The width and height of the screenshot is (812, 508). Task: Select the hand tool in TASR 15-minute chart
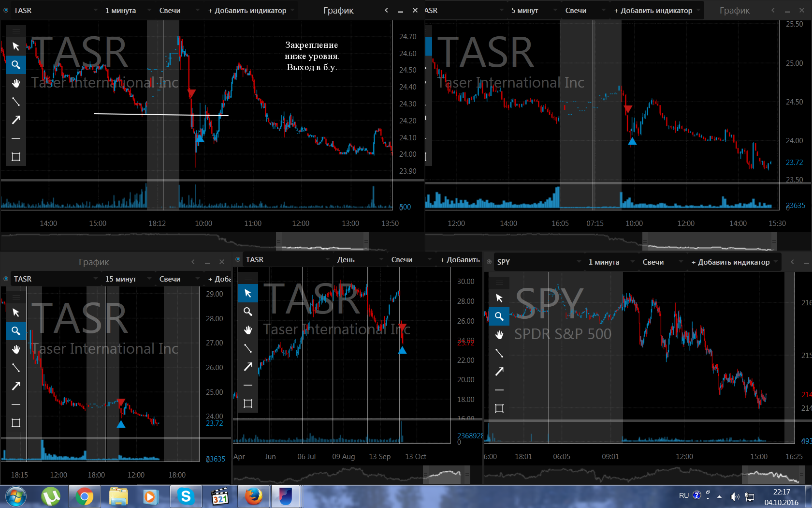[x=16, y=349]
